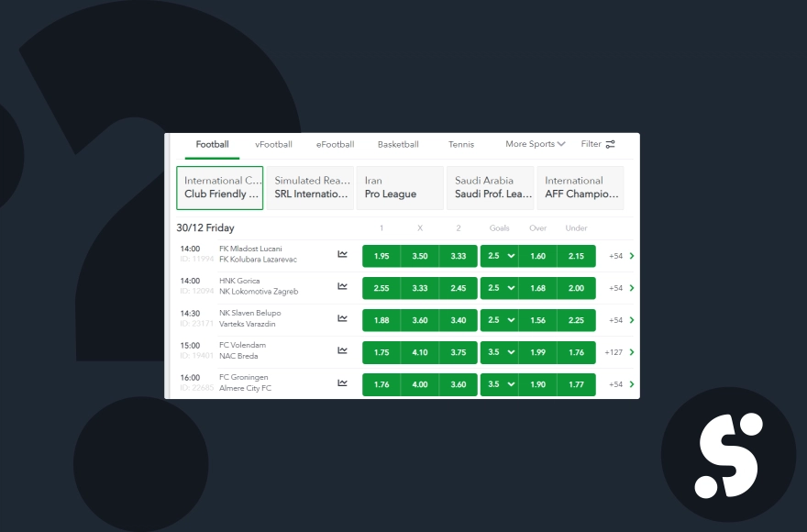The width and height of the screenshot is (807, 532).
Task: Open arrow for FK Mladost Lucani markets
Action: (632, 256)
